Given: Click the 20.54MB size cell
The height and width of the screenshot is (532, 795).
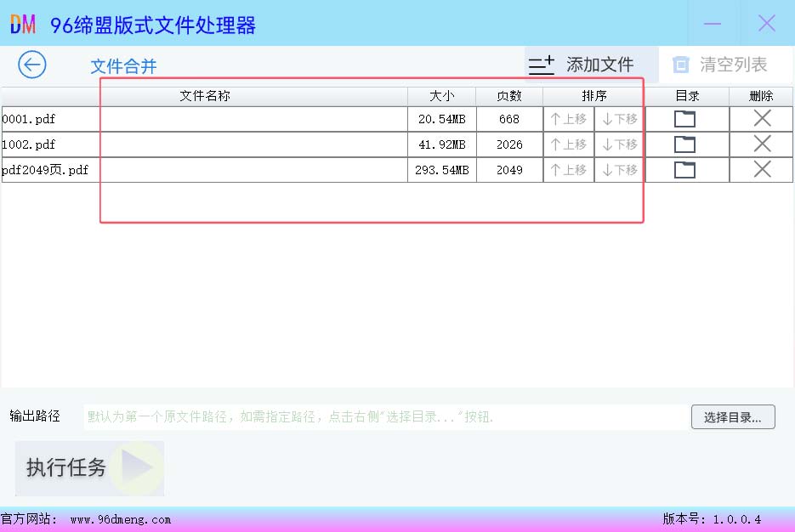Looking at the screenshot, I should click(441, 119).
